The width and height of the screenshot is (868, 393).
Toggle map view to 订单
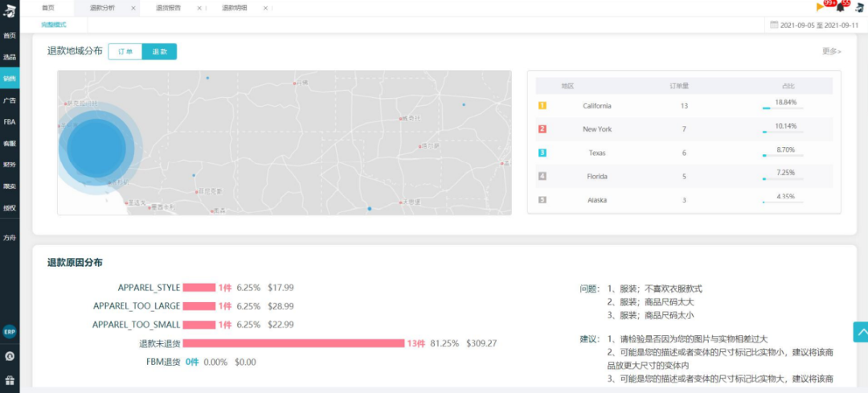coord(125,51)
